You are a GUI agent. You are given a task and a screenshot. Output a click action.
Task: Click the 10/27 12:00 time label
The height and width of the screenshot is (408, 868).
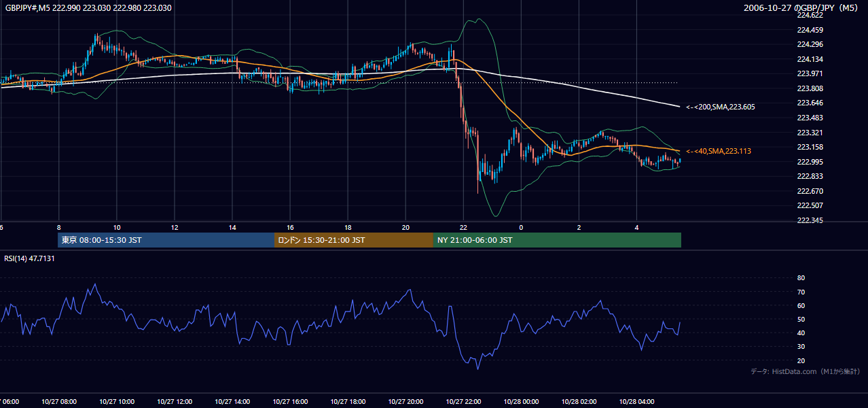pos(175,402)
